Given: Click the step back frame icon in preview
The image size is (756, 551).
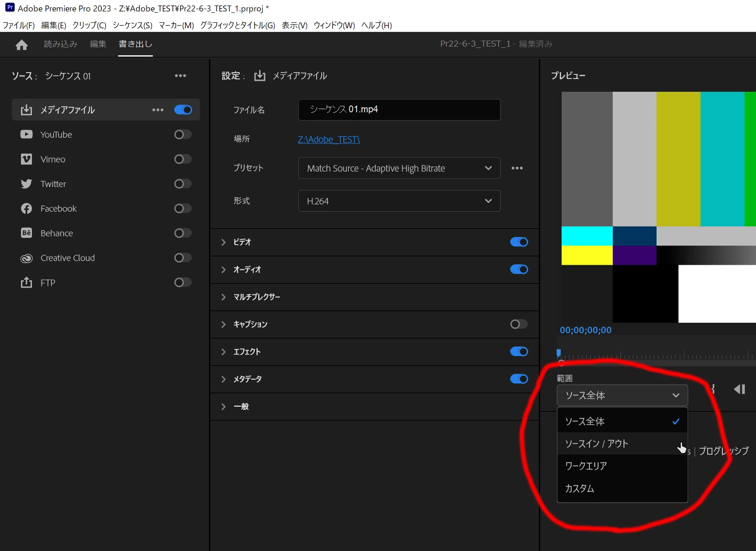Looking at the screenshot, I should click(740, 389).
